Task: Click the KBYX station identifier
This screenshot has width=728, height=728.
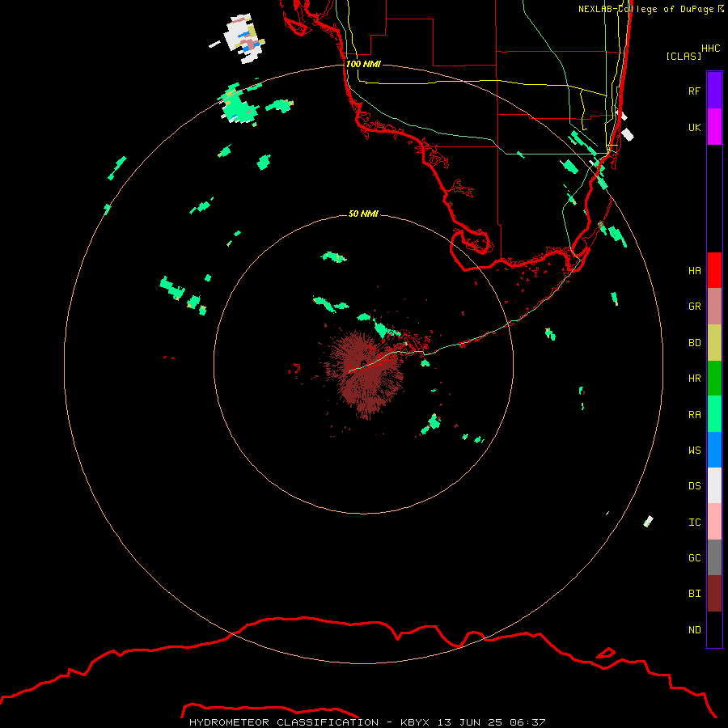Action: coord(417,722)
